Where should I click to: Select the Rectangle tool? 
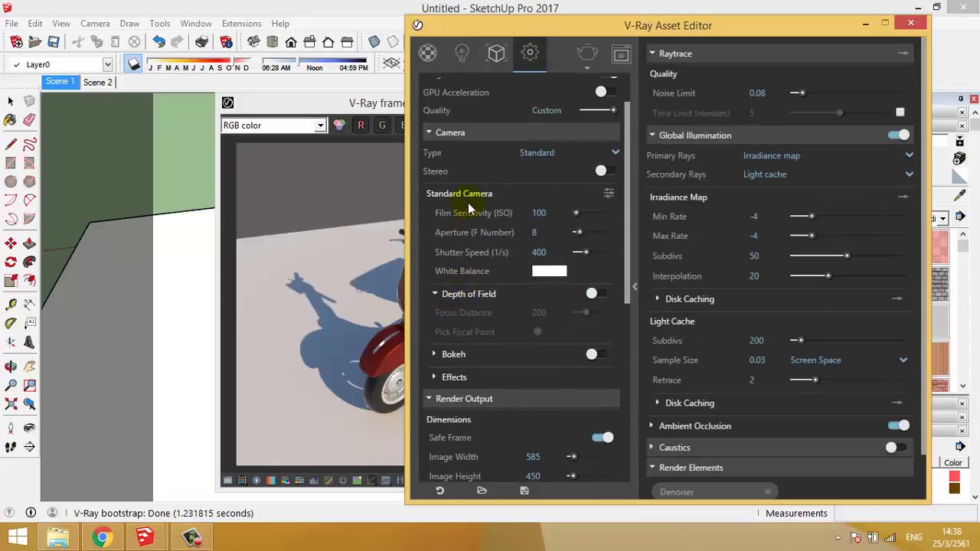[11, 162]
